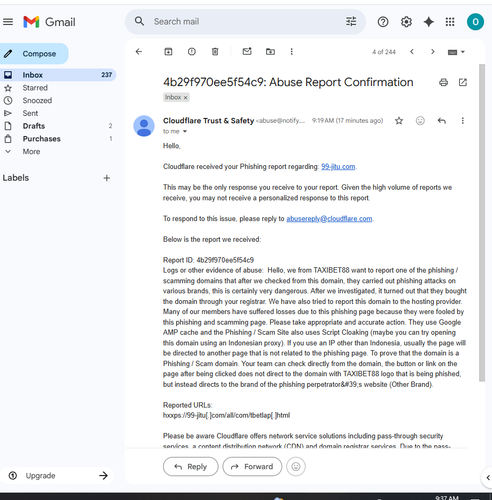Open the Sent folder
492x500 pixels.
pyautogui.click(x=58, y=113)
